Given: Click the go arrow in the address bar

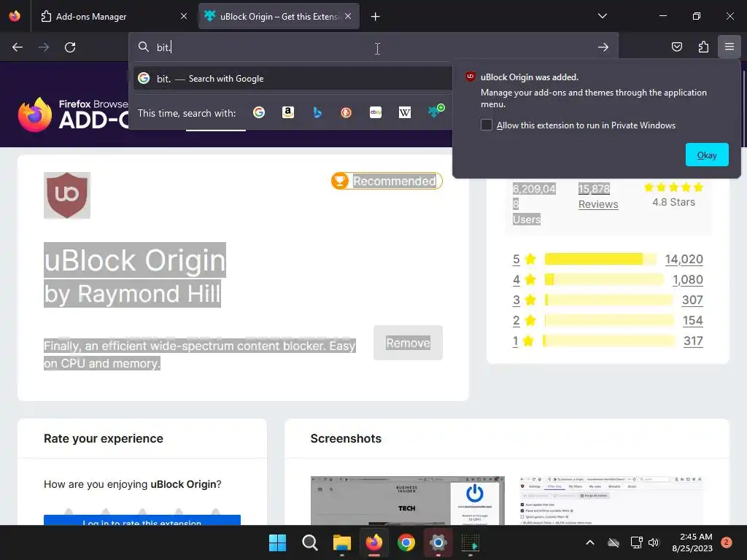Looking at the screenshot, I should point(603,47).
